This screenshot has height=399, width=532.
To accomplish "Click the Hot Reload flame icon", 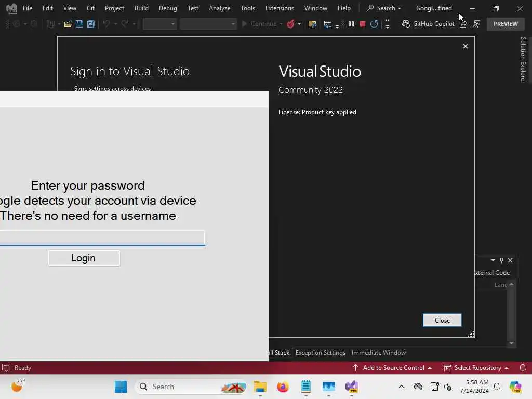I will (x=291, y=24).
